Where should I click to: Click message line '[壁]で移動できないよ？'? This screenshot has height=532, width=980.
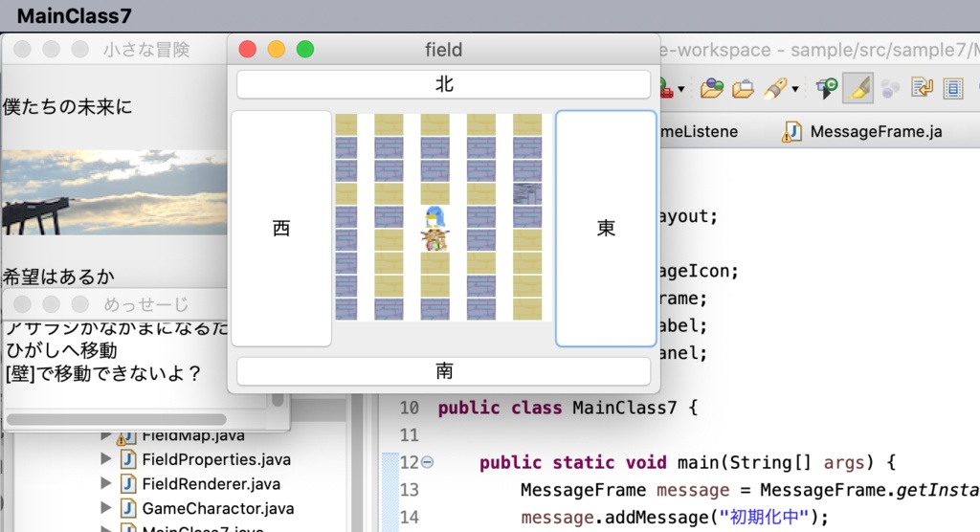[103, 374]
